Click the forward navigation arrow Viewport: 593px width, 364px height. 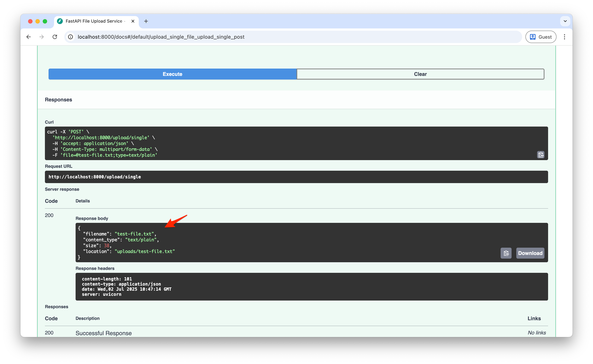41,37
